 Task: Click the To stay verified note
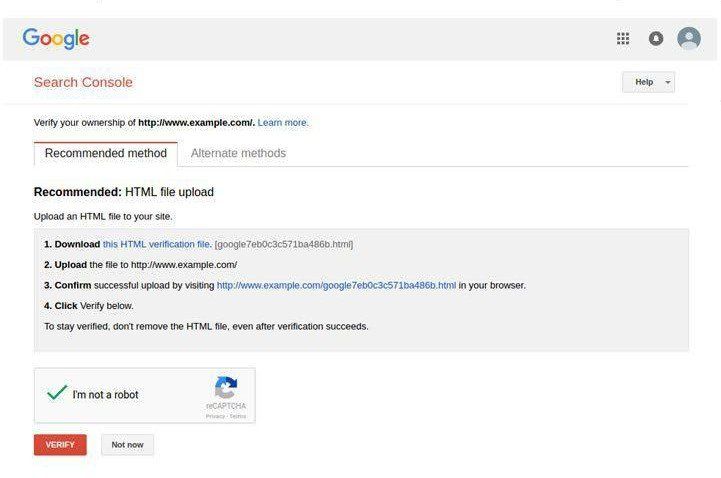pos(206,327)
